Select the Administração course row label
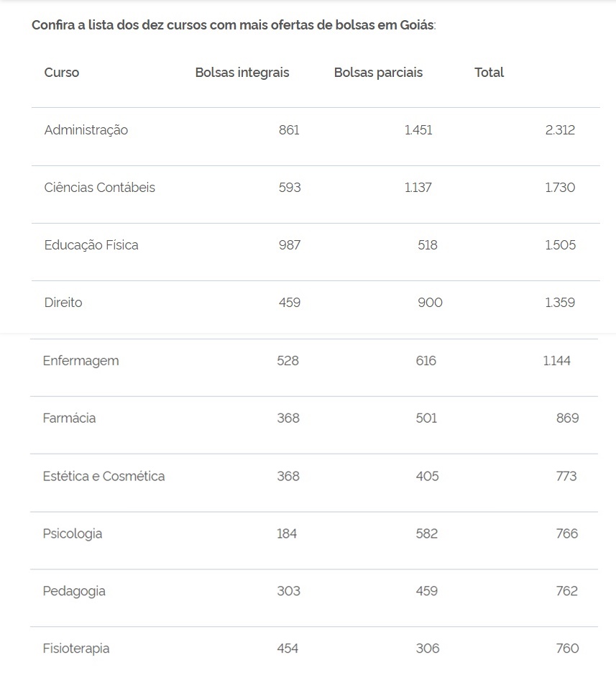The width and height of the screenshot is (616, 678). [x=86, y=130]
